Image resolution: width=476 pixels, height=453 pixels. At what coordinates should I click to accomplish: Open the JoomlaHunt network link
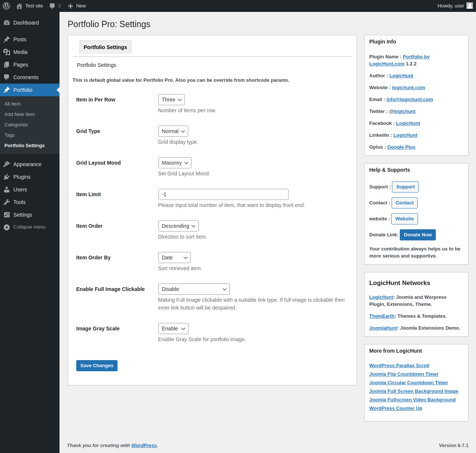click(383, 328)
